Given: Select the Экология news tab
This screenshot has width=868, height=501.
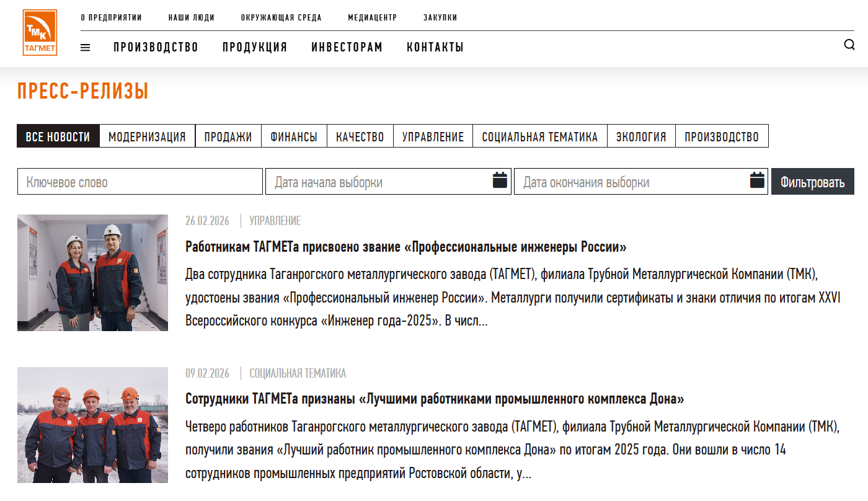Looking at the screenshot, I should (x=640, y=136).
